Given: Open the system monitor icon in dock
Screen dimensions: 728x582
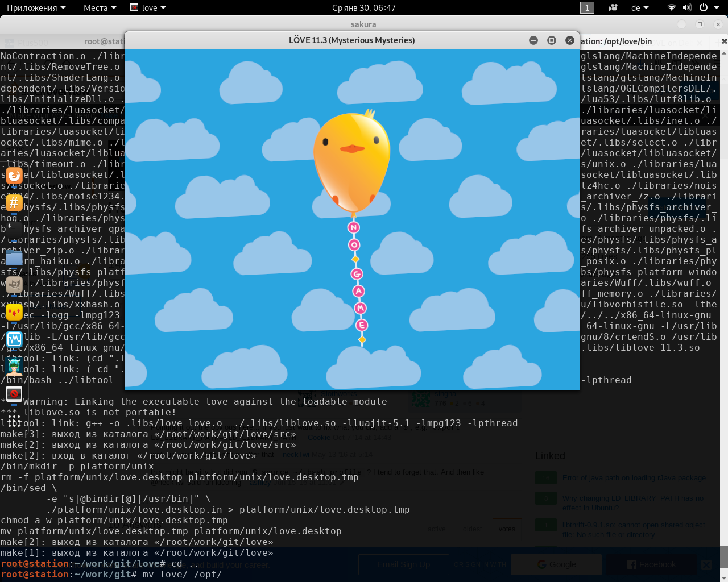Looking at the screenshot, I should pos(14,339).
